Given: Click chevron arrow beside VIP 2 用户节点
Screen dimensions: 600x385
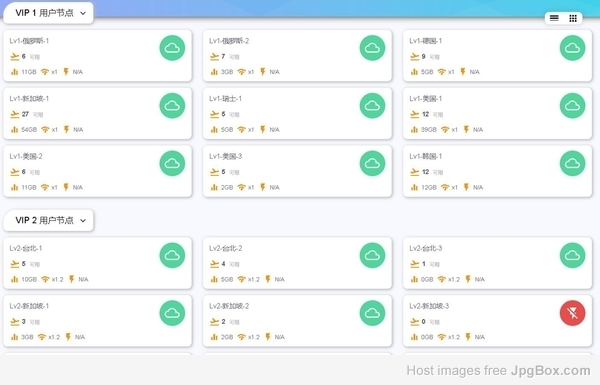Looking at the screenshot, I should (83, 220).
